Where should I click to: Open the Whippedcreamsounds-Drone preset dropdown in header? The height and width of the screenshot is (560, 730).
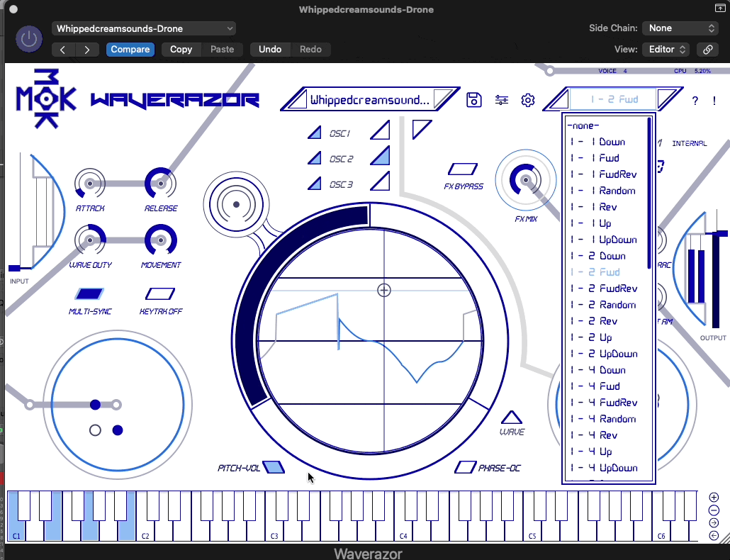(x=144, y=28)
